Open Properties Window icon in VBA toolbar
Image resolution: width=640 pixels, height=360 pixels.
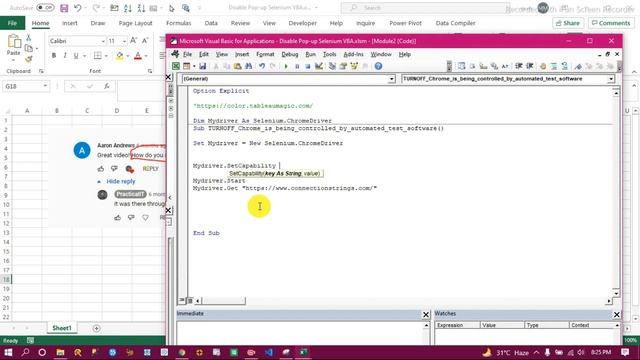[343, 66]
